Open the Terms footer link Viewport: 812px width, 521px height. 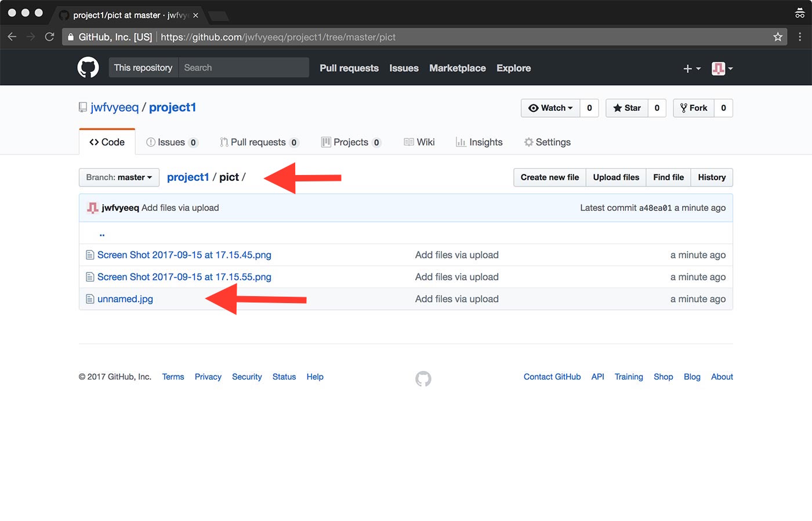pyautogui.click(x=173, y=377)
